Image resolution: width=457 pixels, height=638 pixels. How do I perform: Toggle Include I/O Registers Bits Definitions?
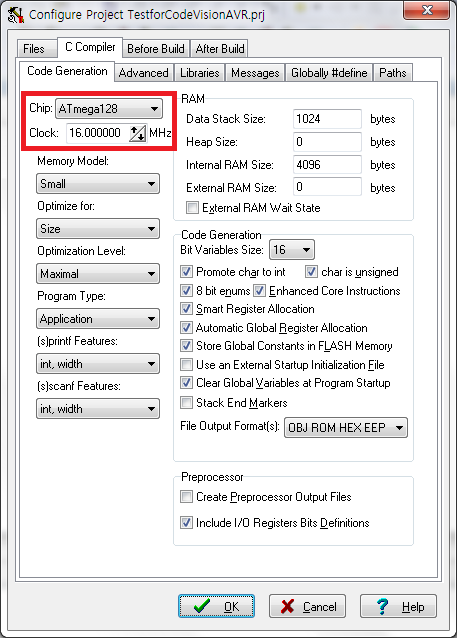pyautogui.click(x=186, y=522)
